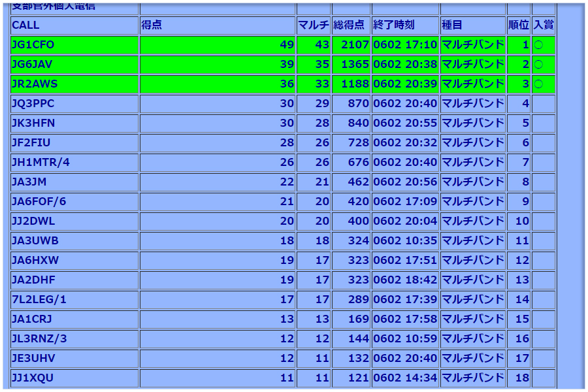Click the 7L2LEG/1 call sign cell
This screenshot has height=392, width=588.
74,300
